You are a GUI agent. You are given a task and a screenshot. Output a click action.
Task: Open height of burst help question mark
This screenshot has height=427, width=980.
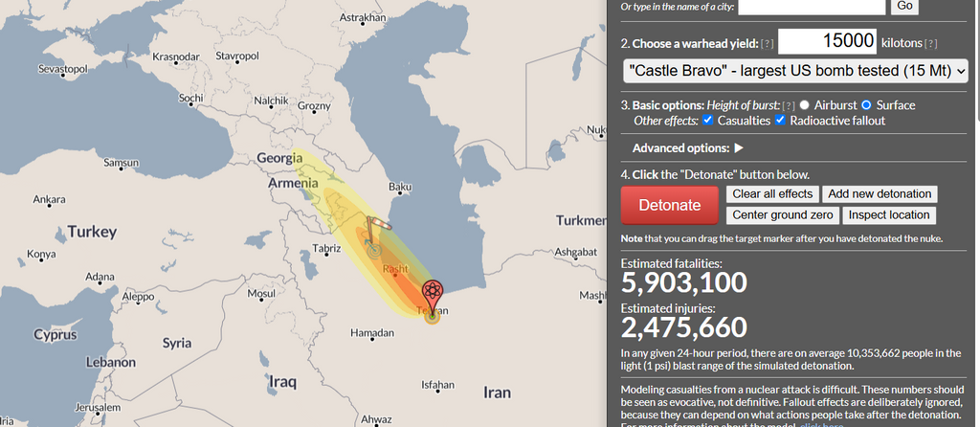pos(789,105)
